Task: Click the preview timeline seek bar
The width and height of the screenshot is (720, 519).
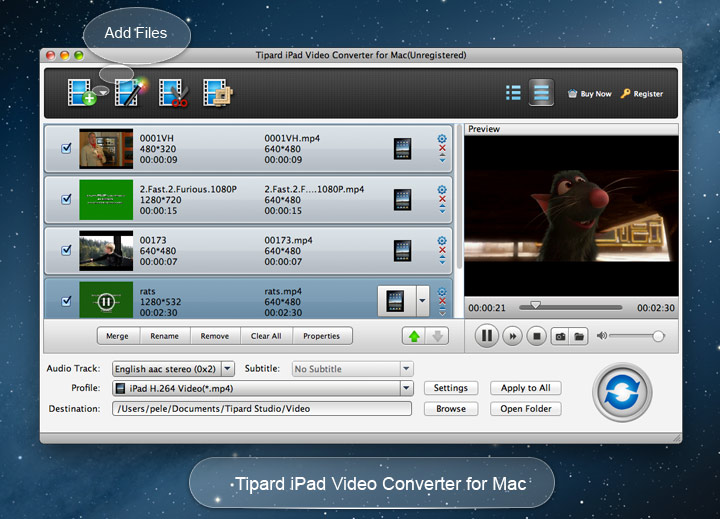Action: [571, 307]
